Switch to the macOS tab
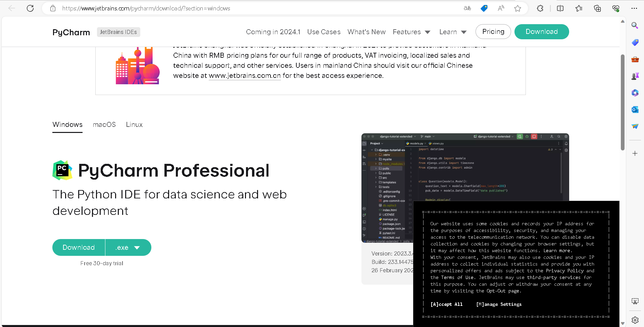Image resolution: width=644 pixels, height=327 pixels. click(x=104, y=125)
